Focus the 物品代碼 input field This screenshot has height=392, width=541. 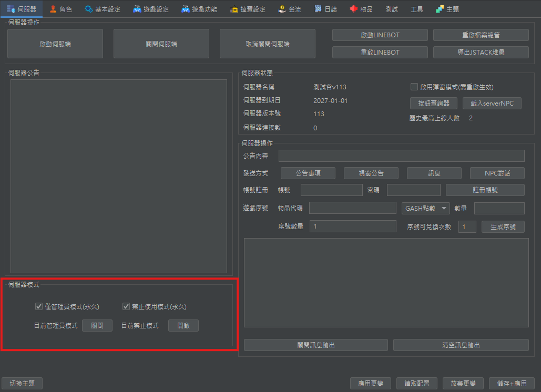click(x=353, y=208)
